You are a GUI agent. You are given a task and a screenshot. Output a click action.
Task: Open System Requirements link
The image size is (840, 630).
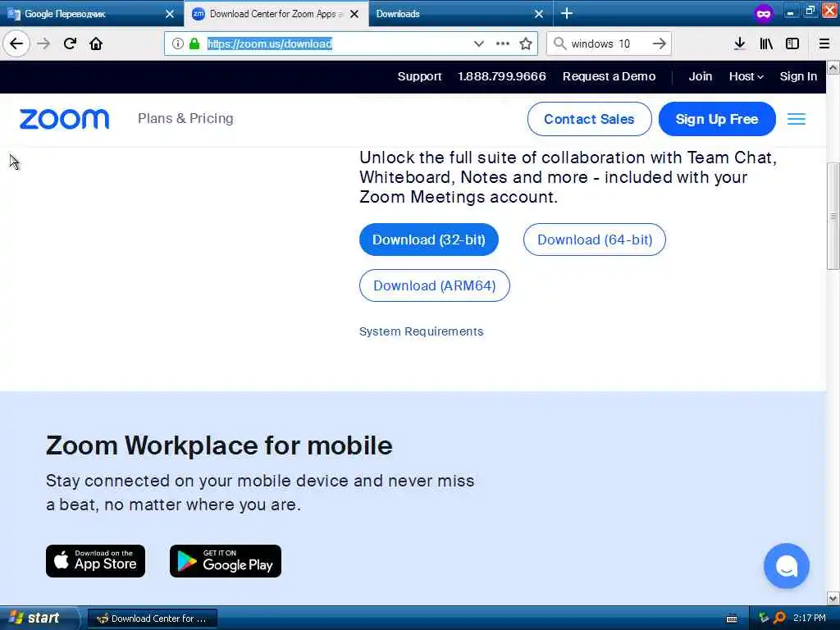click(x=421, y=331)
